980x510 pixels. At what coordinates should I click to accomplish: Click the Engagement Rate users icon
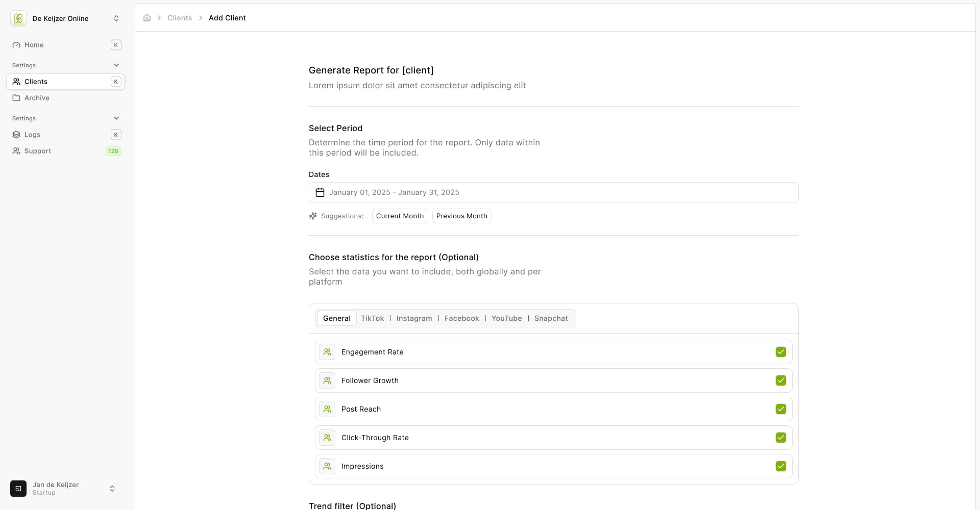(x=327, y=352)
